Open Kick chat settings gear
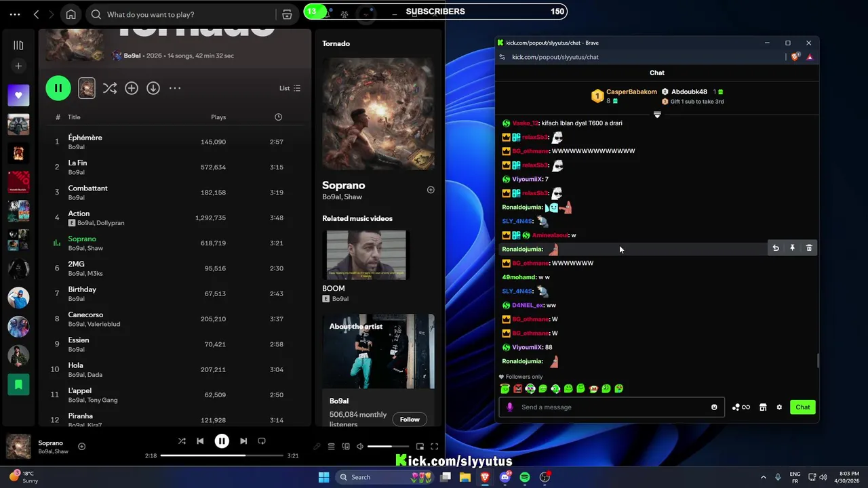This screenshot has width=868, height=488. [779, 407]
